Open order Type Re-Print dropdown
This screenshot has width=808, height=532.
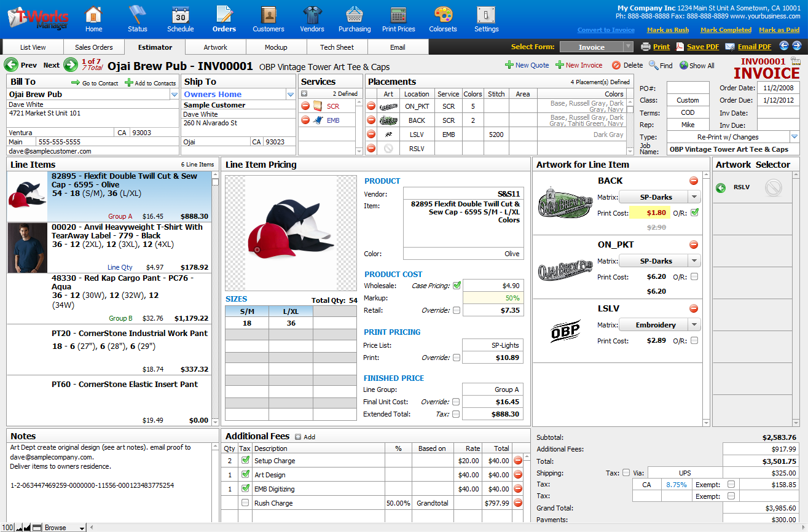tap(794, 137)
